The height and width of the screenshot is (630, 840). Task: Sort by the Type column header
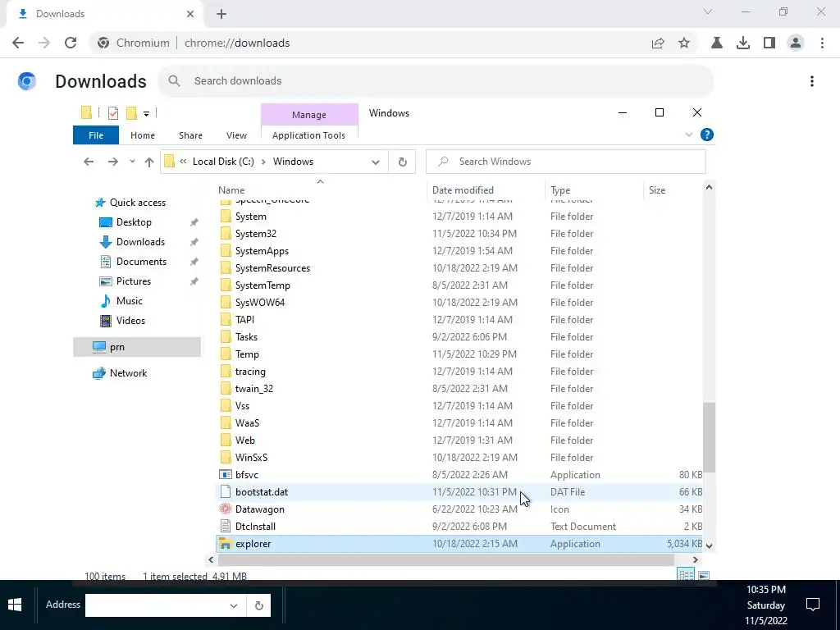coord(594,190)
